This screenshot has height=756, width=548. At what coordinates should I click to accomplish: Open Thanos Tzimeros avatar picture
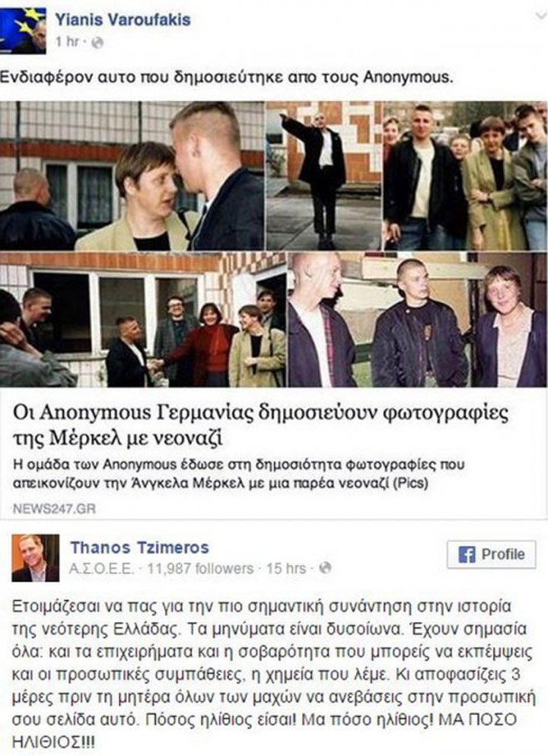(x=35, y=558)
